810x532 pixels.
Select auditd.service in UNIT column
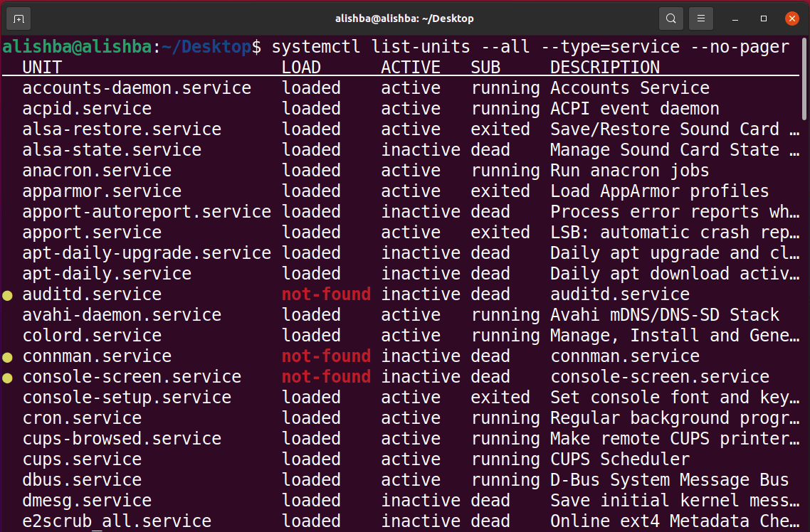pos(92,294)
